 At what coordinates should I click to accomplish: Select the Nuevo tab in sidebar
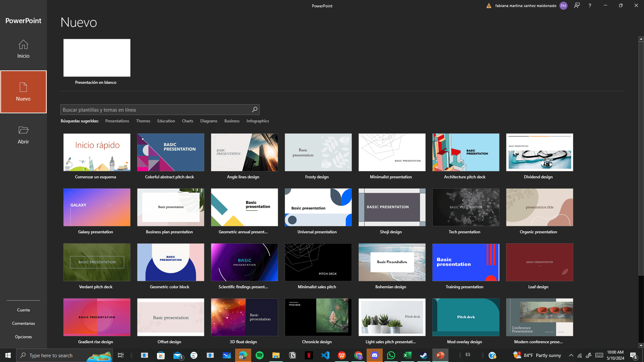click(x=23, y=92)
